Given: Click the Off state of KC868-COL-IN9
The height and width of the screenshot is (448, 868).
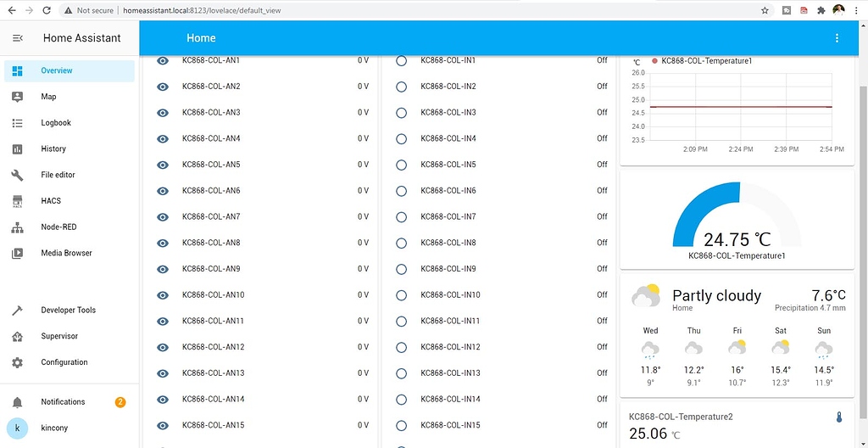Looking at the screenshot, I should (602, 269).
